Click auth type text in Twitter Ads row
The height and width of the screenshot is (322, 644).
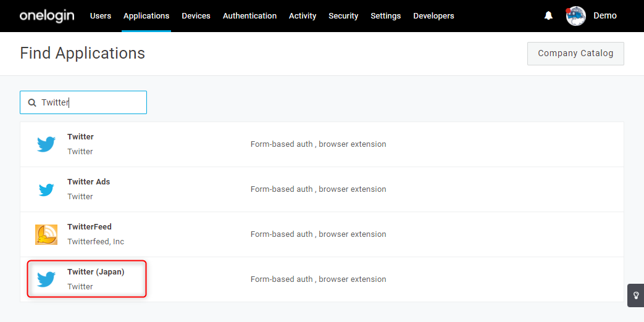(319, 189)
